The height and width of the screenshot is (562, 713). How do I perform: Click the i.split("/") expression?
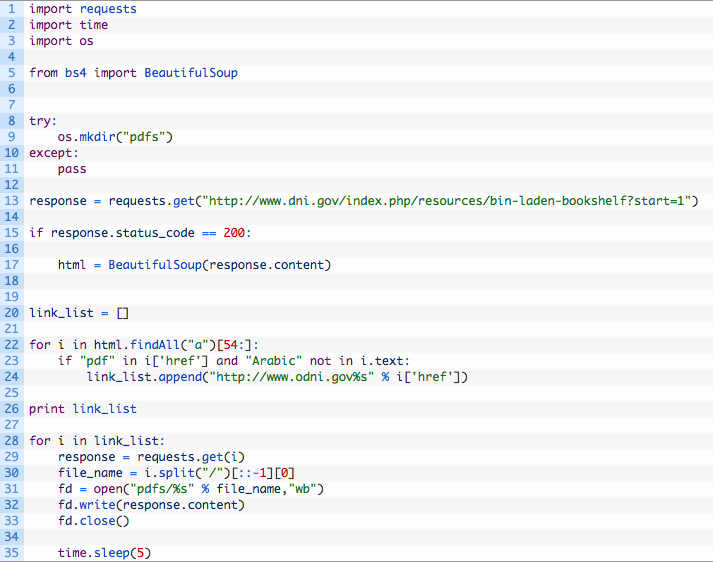(187, 473)
